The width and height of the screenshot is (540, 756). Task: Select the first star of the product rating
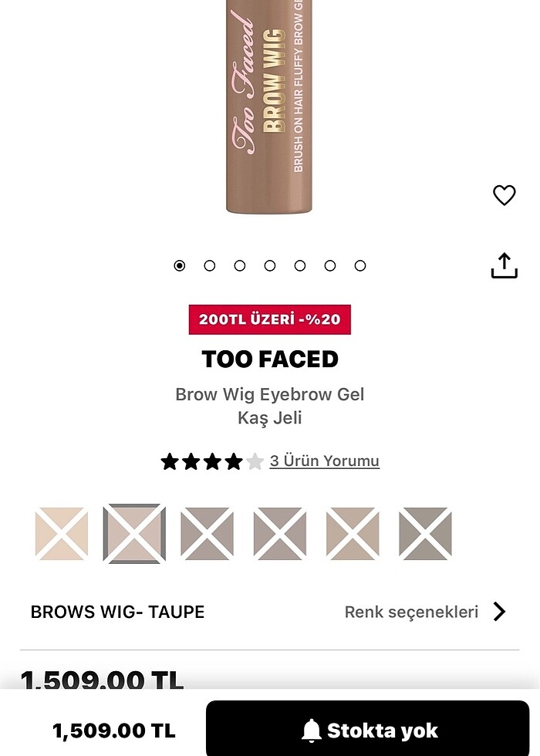point(170,461)
